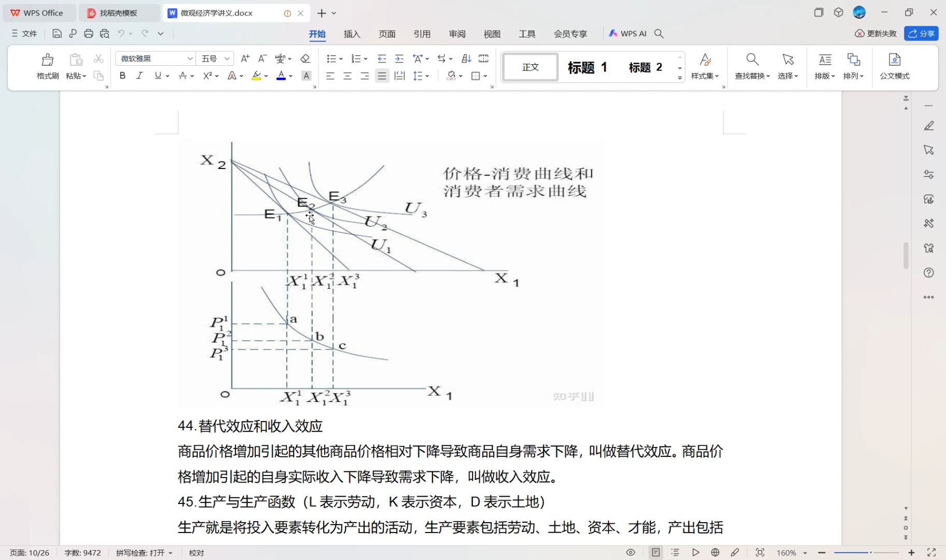This screenshot has height=560, width=946.
Task: Open the References tab
Action: coord(422,34)
